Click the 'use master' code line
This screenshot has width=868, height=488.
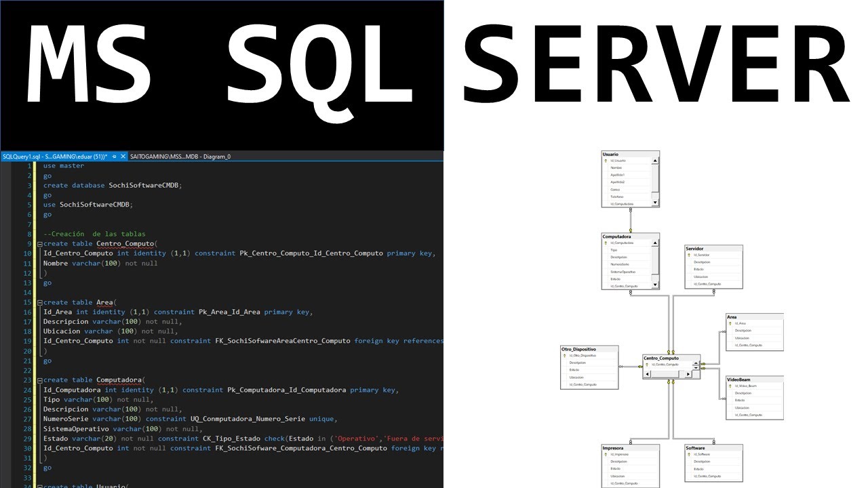click(x=64, y=165)
